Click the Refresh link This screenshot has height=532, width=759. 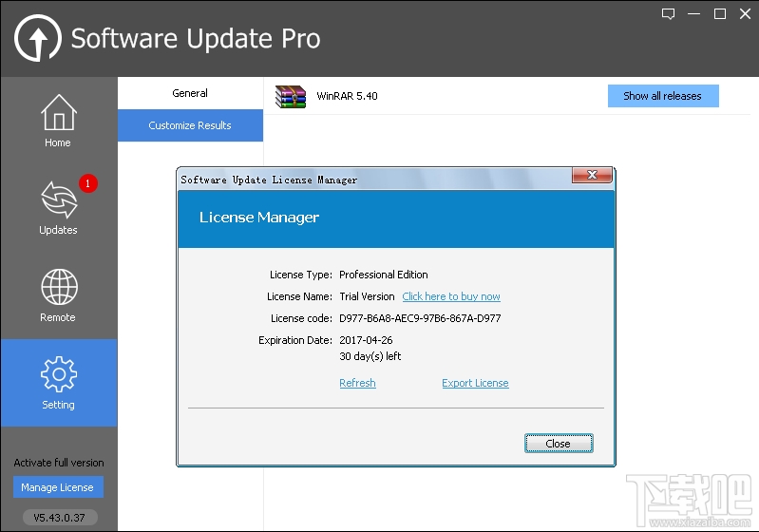[x=357, y=383]
